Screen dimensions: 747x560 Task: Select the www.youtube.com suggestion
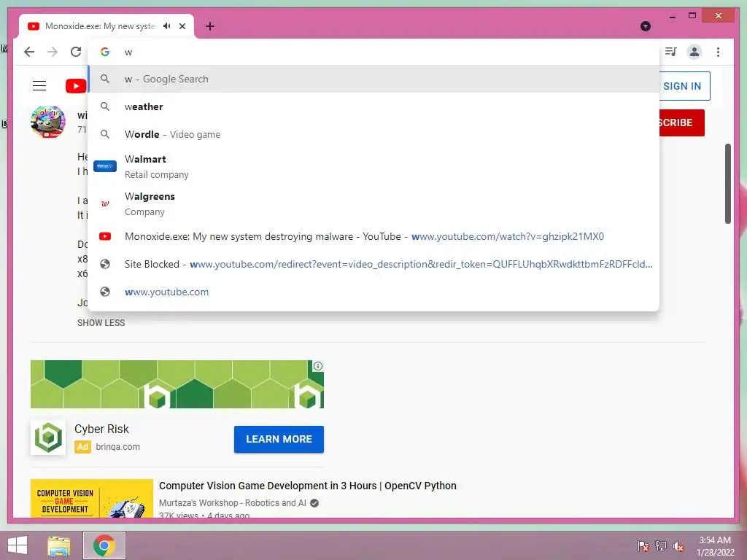coord(374,292)
